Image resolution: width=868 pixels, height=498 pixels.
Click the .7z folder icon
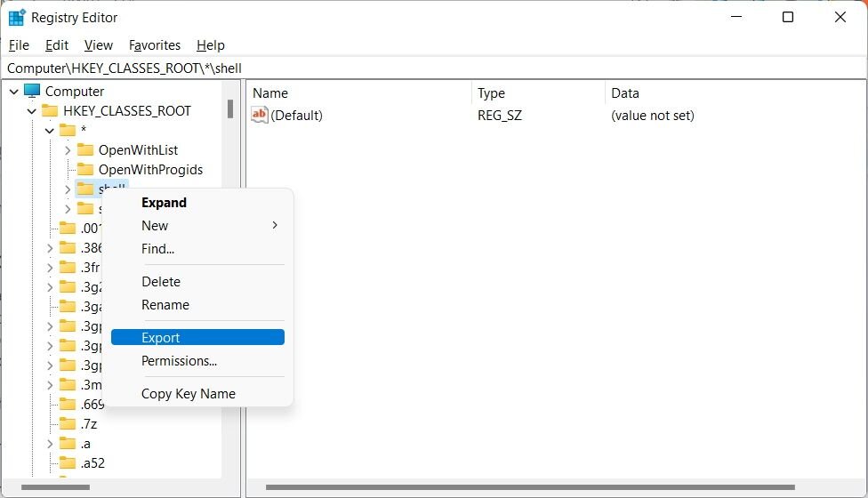coord(68,424)
